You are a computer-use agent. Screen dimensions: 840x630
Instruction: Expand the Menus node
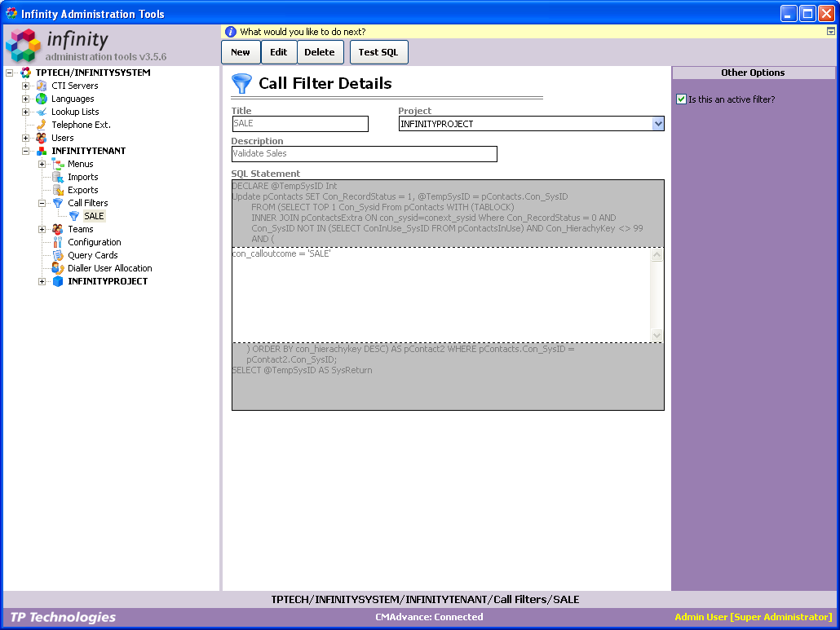click(x=42, y=164)
